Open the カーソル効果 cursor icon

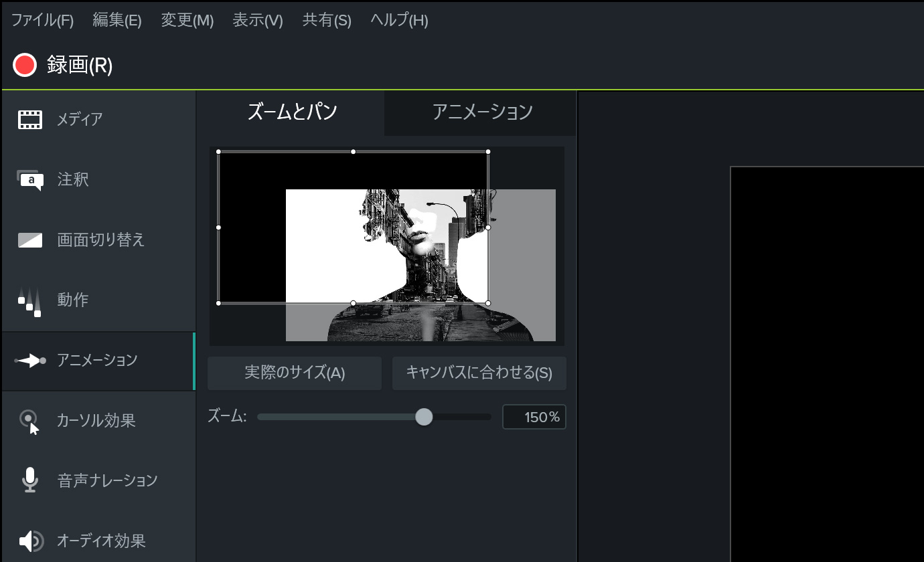pos(29,421)
